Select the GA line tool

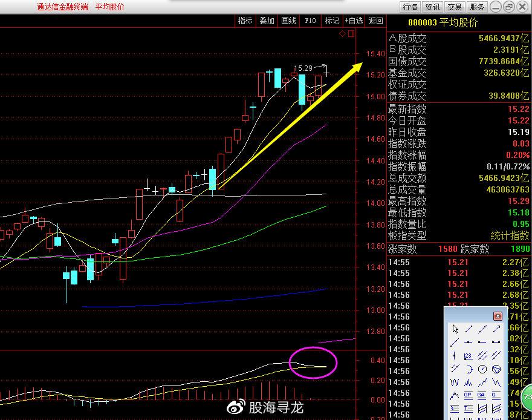click(x=482, y=395)
